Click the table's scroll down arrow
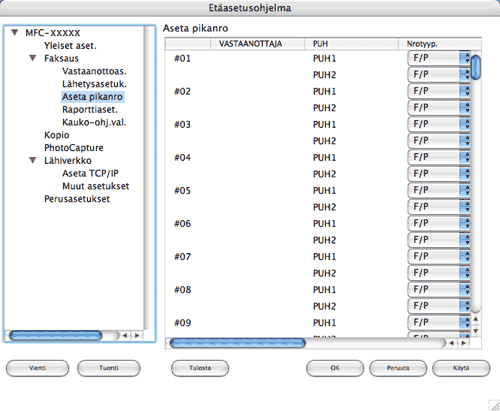The image size is (500, 411). [476, 331]
